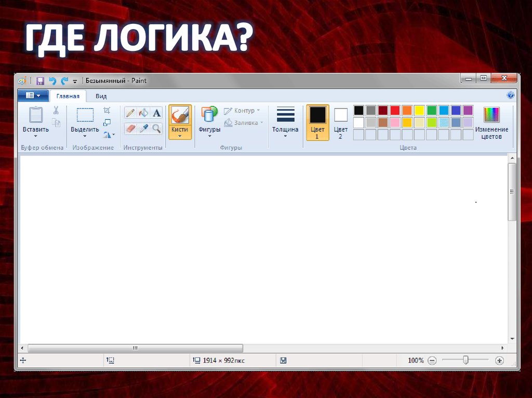532x398 pixels.
Task: Open the Контур outline dropdown
Action: coord(242,111)
